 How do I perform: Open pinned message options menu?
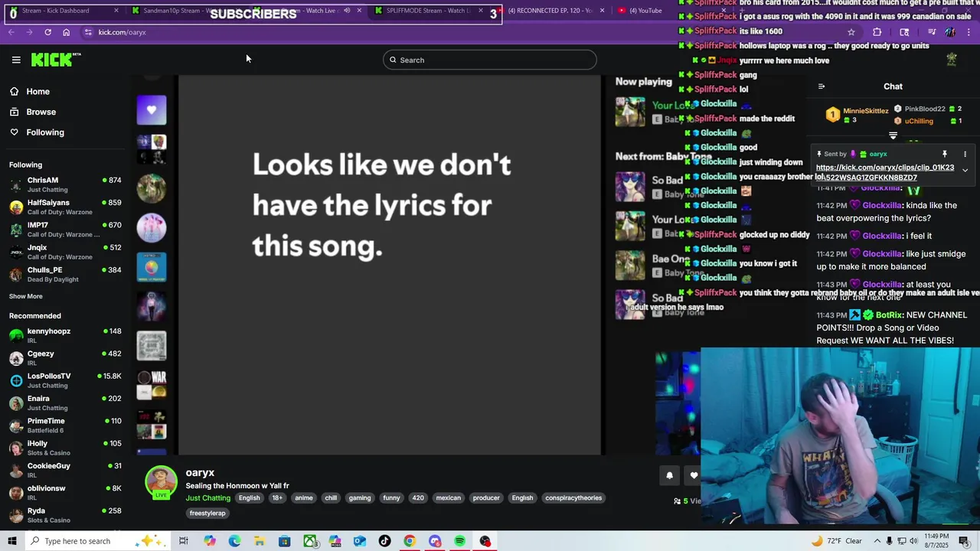[965, 155]
